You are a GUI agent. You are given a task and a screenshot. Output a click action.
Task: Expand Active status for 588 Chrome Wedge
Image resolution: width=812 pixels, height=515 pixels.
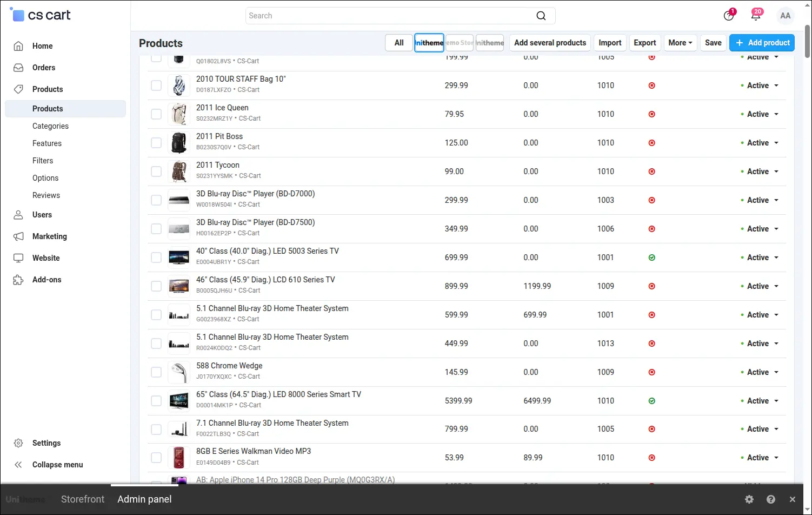click(760, 372)
